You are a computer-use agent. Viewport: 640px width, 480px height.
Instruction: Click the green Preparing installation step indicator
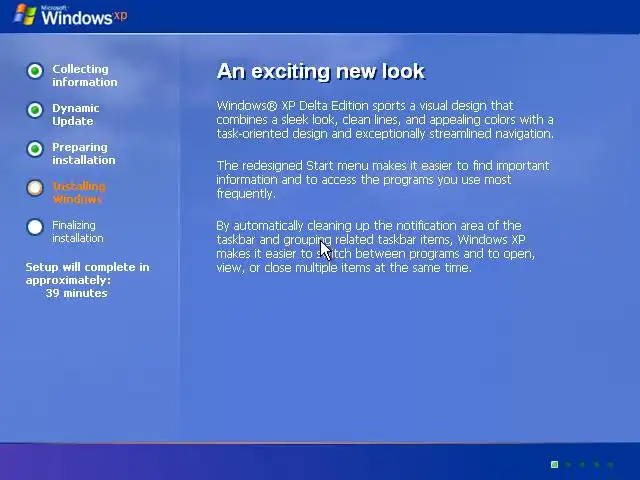point(35,149)
